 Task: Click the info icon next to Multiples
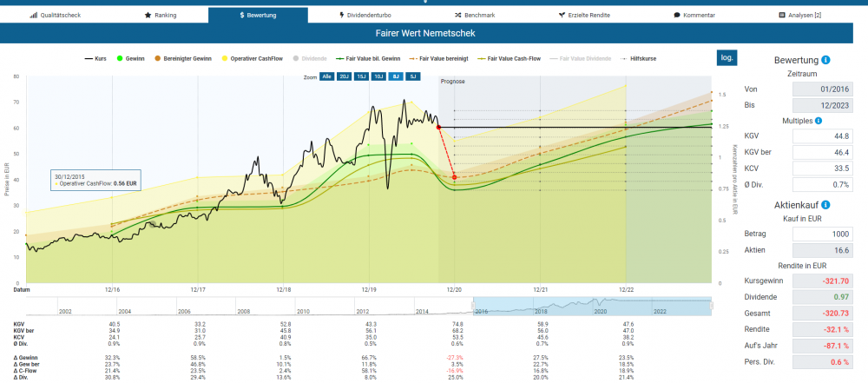(x=819, y=120)
